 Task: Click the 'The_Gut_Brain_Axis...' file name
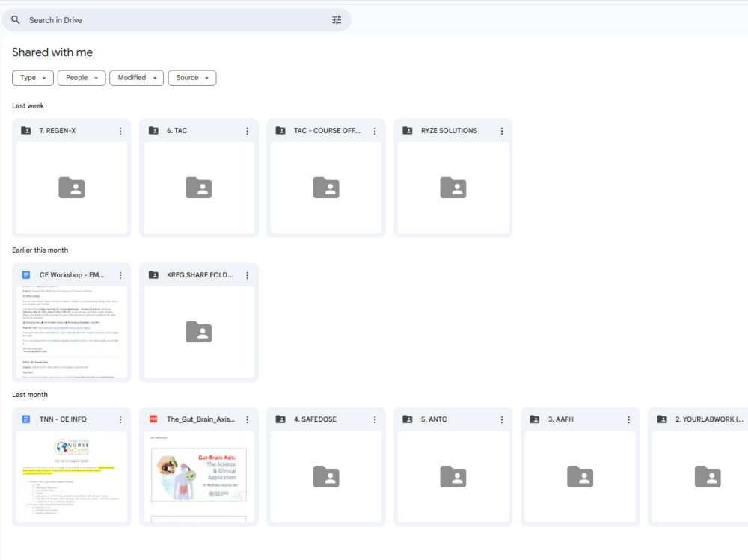pos(200,419)
